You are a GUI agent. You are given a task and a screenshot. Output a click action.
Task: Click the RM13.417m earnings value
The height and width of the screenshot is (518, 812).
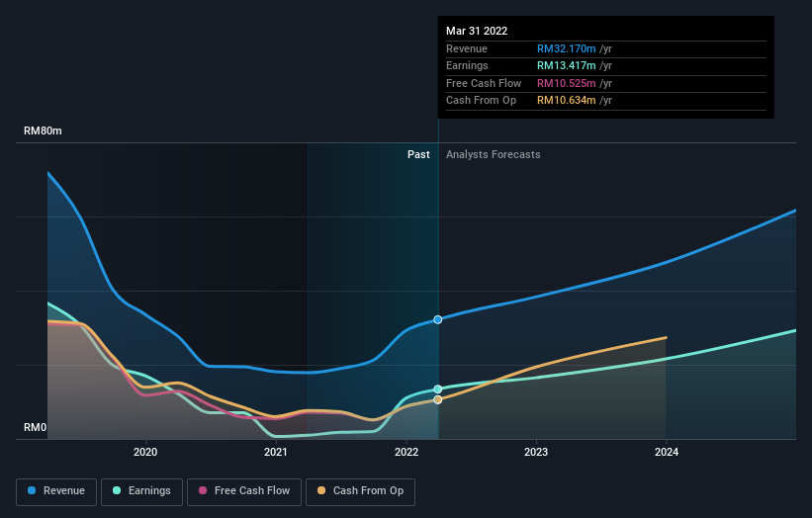click(566, 65)
